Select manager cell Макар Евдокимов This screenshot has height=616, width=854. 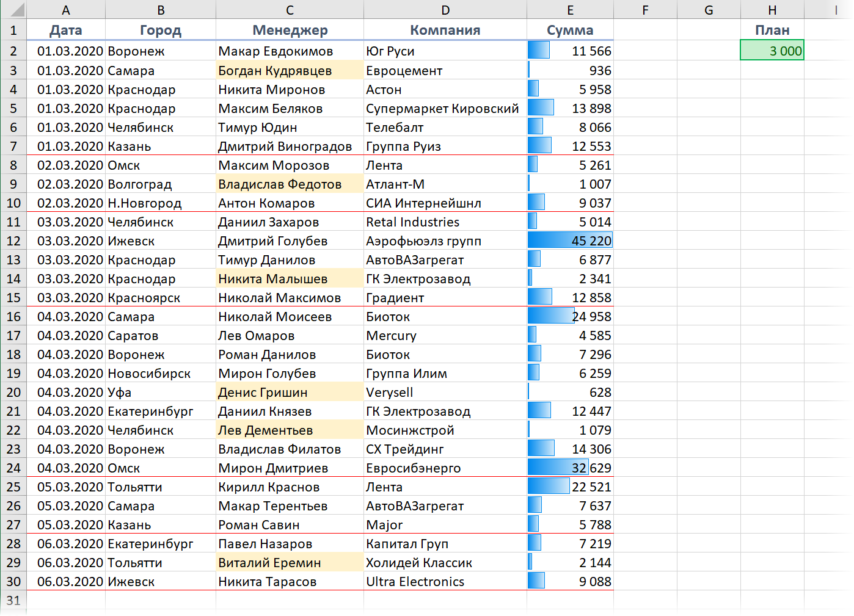click(x=290, y=51)
